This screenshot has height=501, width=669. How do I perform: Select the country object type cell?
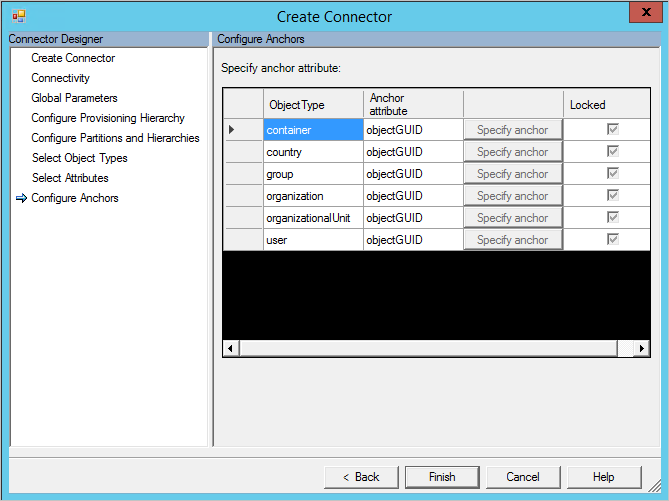(x=313, y=152)
